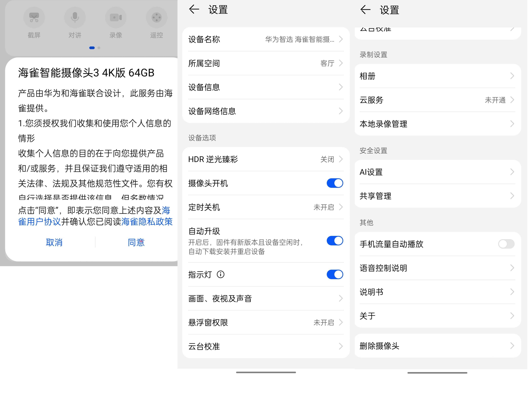
Task: Tap 取消 in the agreement dialog
Action: pos(54,242)
